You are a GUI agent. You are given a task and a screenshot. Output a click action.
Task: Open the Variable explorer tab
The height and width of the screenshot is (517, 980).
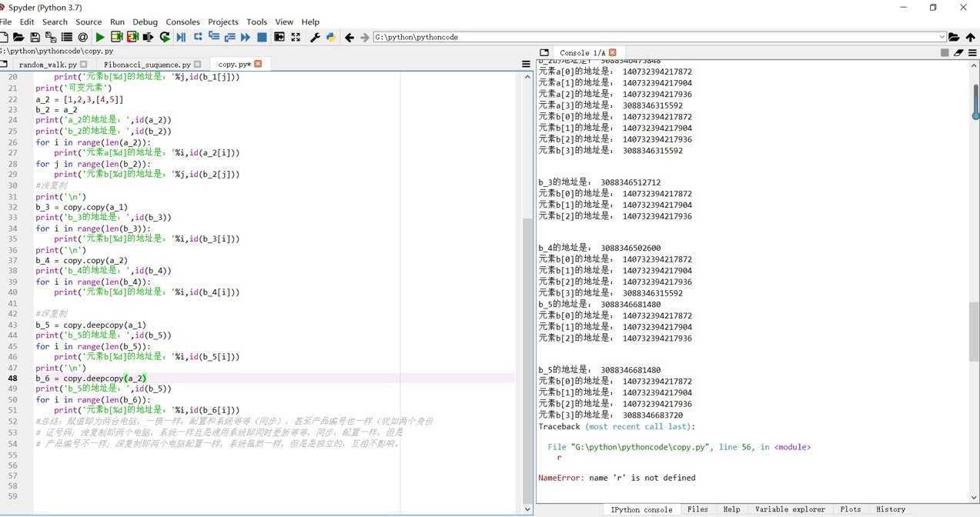click(x=790, y=509)
